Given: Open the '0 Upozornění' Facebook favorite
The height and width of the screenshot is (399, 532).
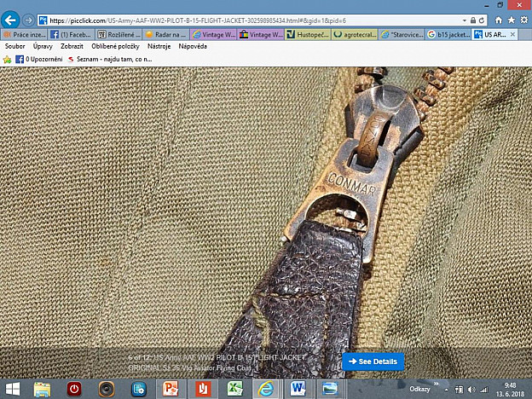Looking at the screenshot, I should (39, 60).
